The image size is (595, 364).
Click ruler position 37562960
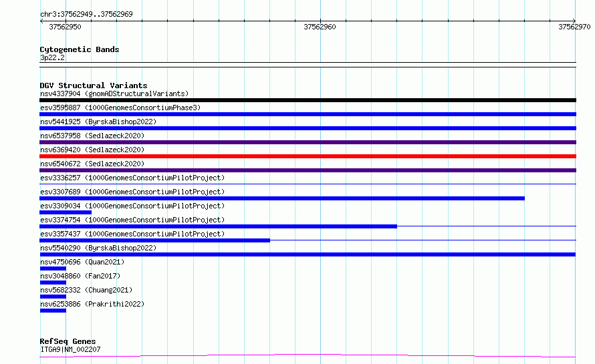(320, 27)
